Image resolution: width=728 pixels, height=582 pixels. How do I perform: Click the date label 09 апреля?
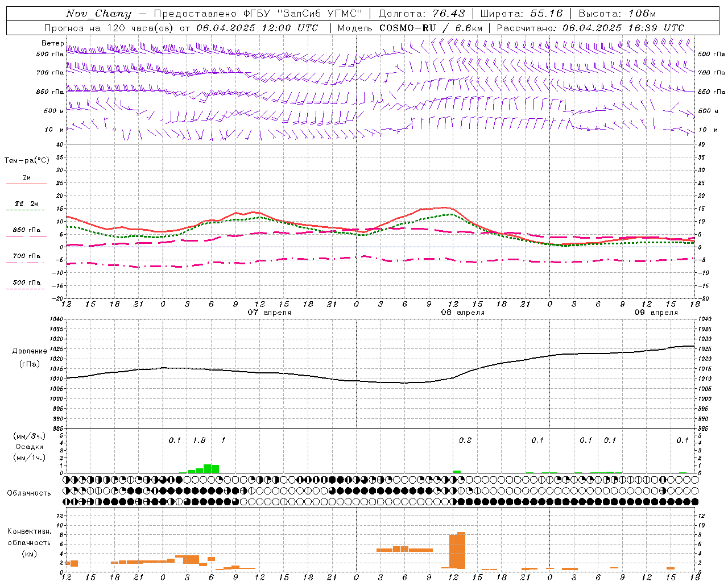(x=656, y=313)
